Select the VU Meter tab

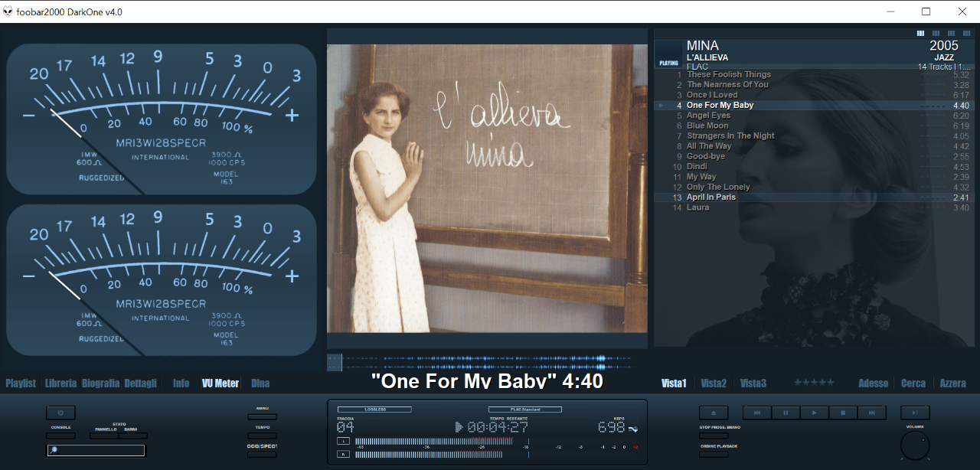[220, 384]
